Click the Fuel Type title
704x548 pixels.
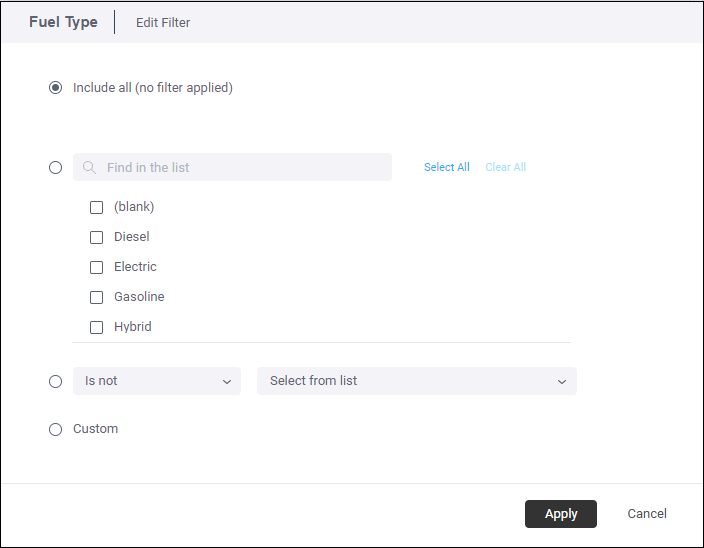63,22
